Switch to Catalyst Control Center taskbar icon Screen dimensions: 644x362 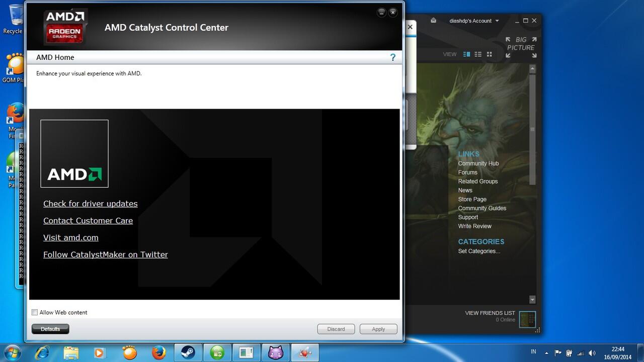[x=305, y=352]
